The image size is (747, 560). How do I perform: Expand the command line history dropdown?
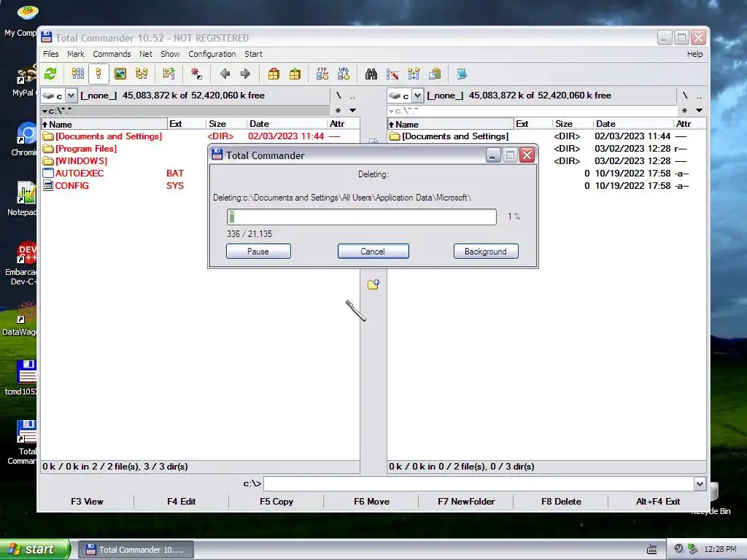click(x=700, y=484)
